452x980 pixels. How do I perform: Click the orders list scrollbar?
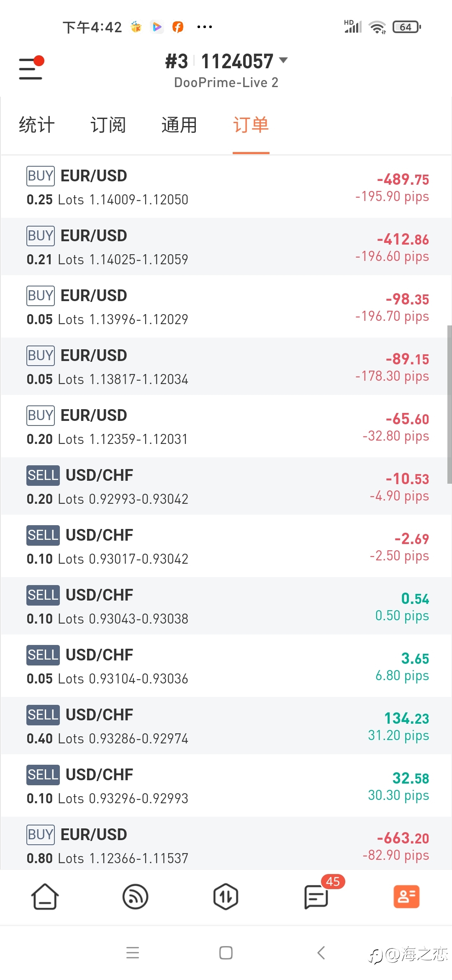coord(449,404)
